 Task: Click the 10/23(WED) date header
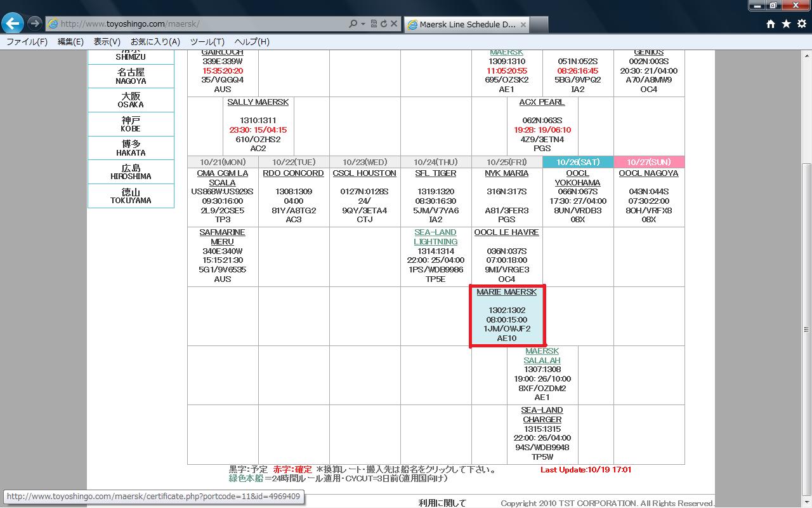tap(365, 162)
